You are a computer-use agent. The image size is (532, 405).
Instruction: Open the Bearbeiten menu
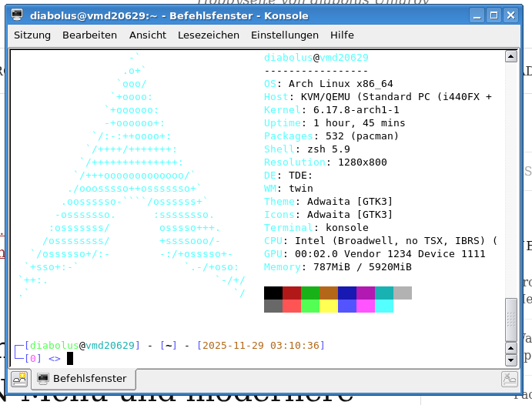coord(90,35)
